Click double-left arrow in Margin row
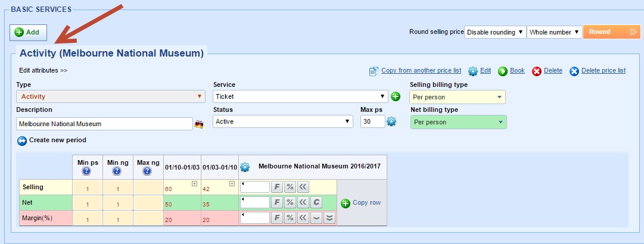The image size is (644, 244). point(303,218)
